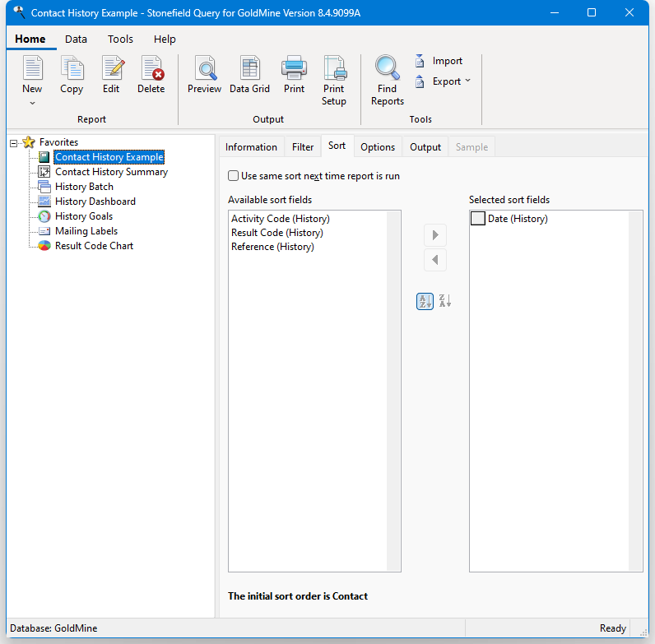Viewport: 655px width, 644px height.
Task: Minimize the Stonefield Query window
Action: pyautogui.click(x=555, y=12)
